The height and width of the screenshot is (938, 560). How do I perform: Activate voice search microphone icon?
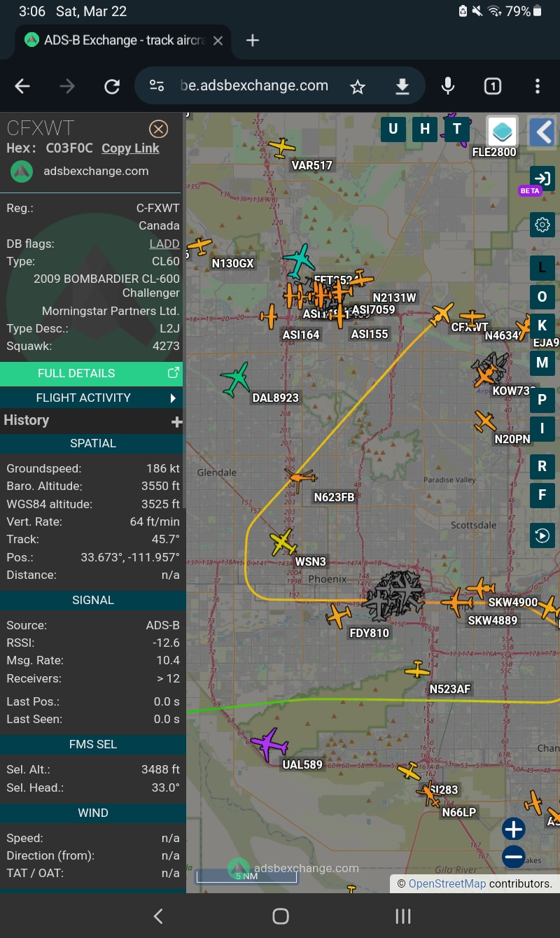tap(448, 86)
